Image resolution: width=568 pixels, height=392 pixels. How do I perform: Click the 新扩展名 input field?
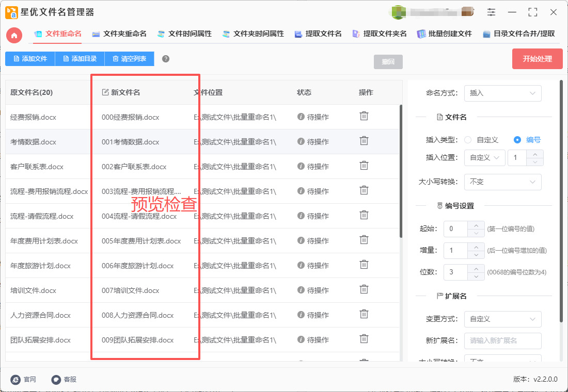pos(503,340)
